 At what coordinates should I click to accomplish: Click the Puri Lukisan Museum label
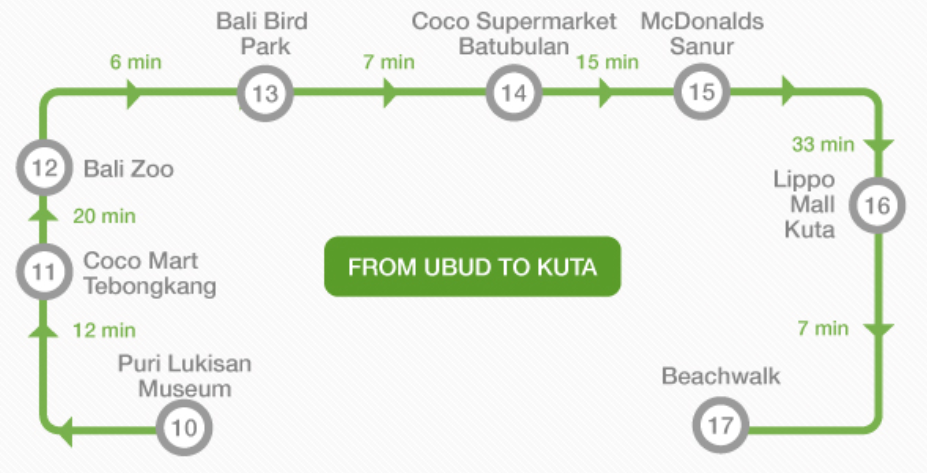coord(184,375)
